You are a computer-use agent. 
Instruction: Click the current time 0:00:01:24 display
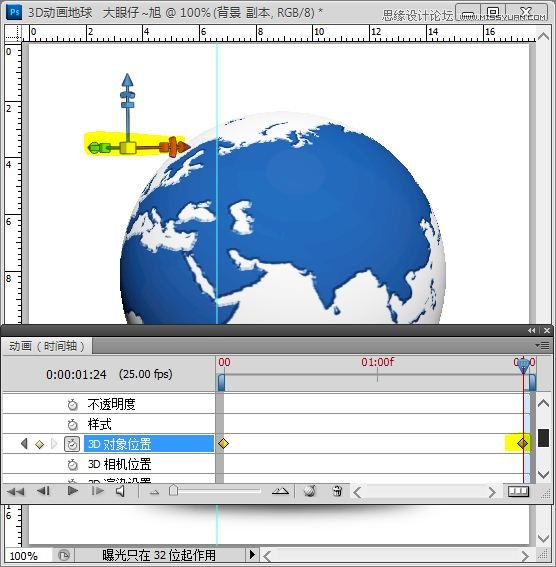(76, 375)
